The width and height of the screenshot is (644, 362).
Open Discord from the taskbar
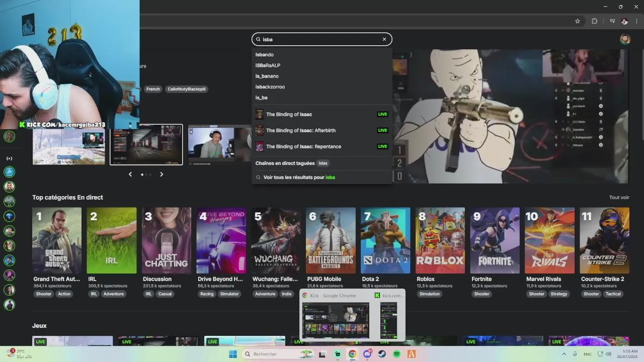coord(367,354)
